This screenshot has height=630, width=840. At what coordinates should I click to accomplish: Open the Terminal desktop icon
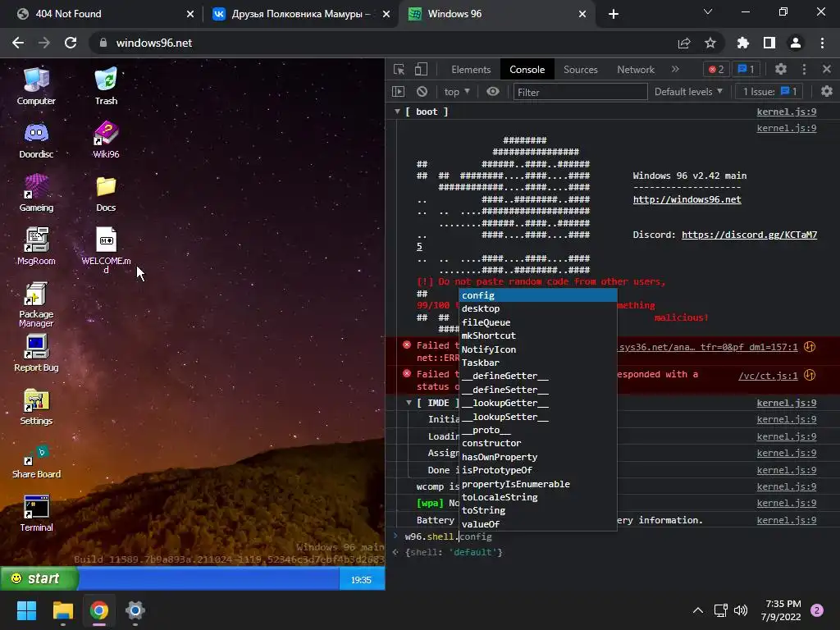[36, 514]
